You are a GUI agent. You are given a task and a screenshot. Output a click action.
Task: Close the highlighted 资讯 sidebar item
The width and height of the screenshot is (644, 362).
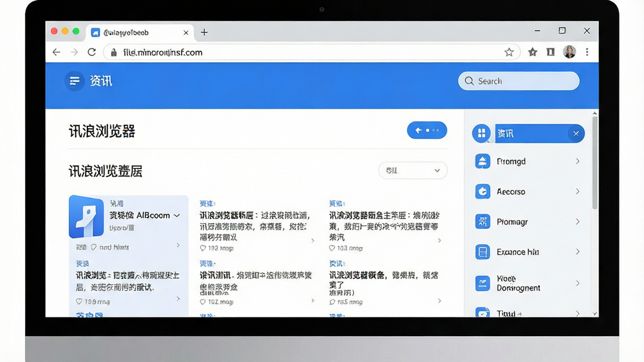576,133
